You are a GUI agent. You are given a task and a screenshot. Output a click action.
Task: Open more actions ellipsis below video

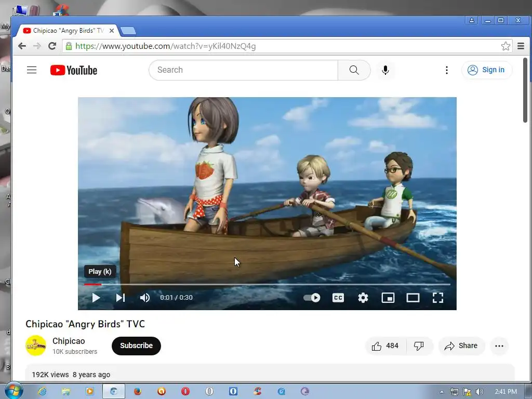click(499, 345)
